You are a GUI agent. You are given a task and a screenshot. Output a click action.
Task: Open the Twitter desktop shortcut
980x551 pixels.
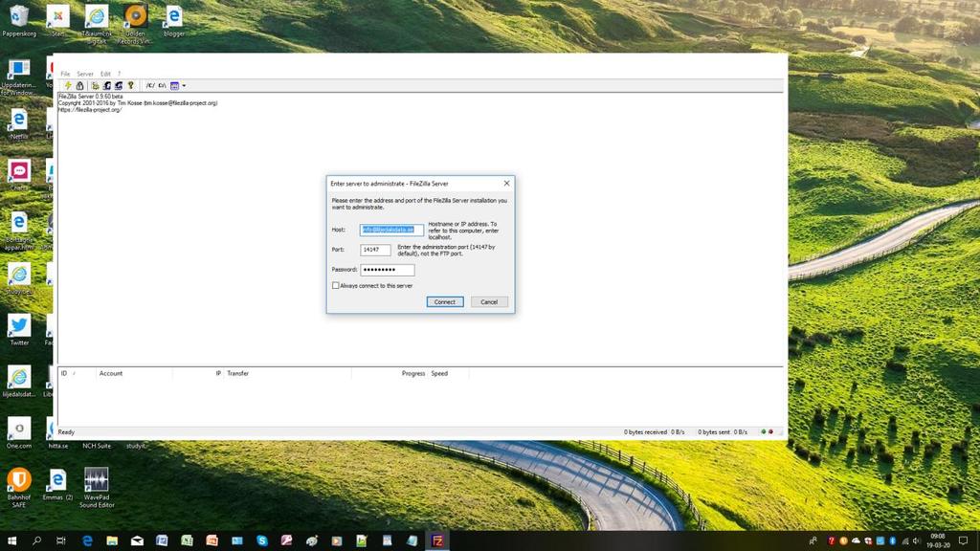19,329
